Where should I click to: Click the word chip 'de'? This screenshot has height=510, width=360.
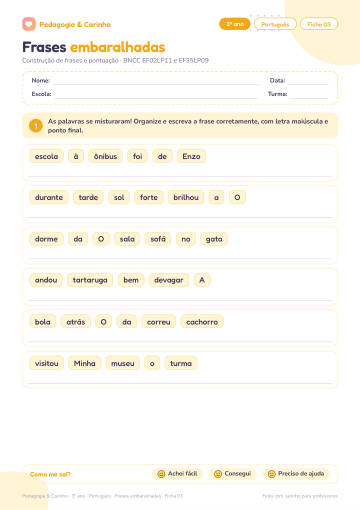162,156
